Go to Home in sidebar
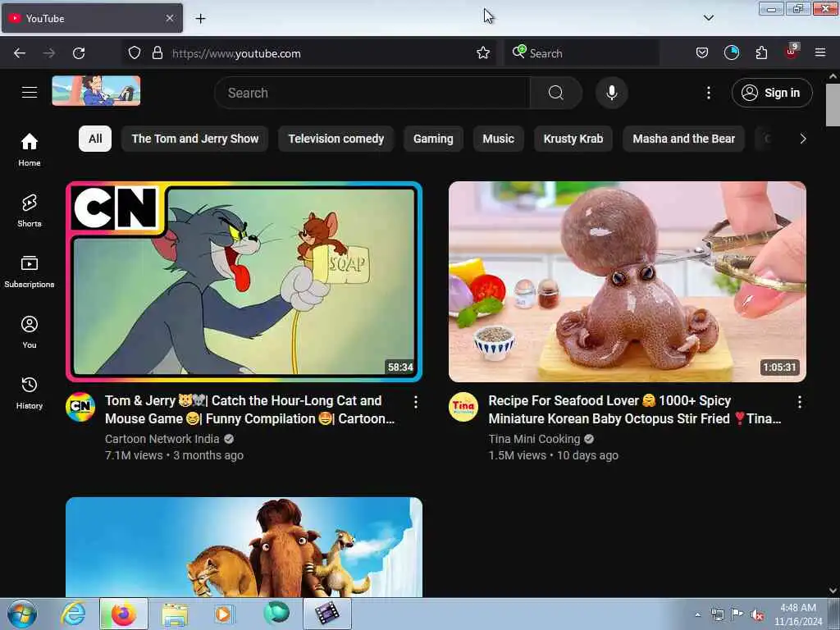This screenshot has width=840, height=630. (x=30, y=150)
